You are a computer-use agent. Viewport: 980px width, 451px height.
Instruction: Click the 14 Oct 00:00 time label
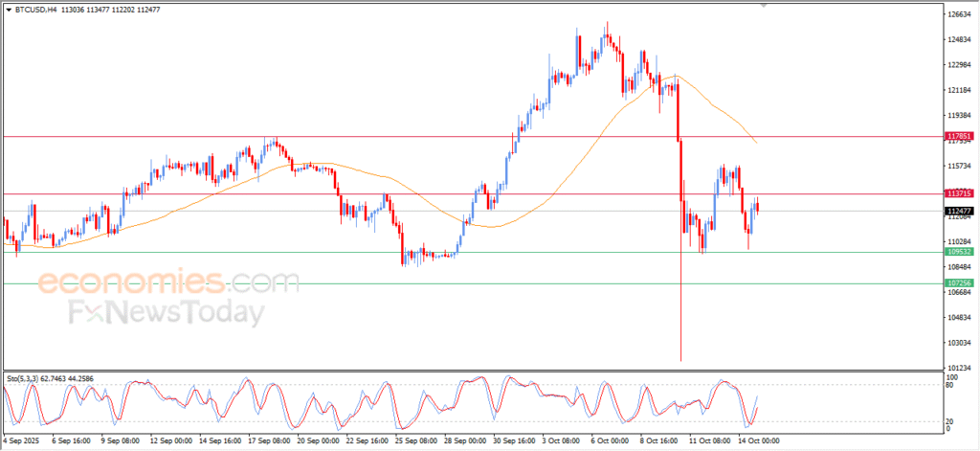coord(758,441)
